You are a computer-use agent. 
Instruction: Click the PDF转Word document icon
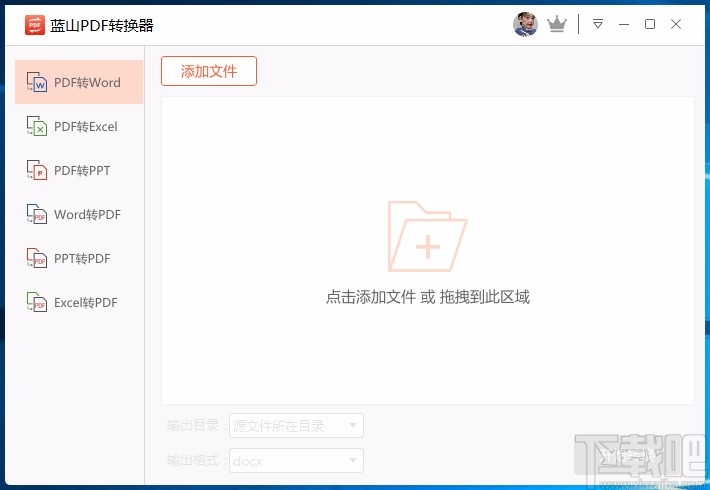point(37,82)
